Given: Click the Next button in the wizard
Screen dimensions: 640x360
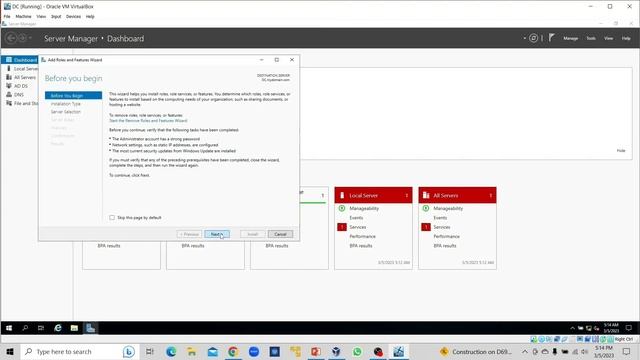Looking at the screenshot, I should [x=217, y=234].
